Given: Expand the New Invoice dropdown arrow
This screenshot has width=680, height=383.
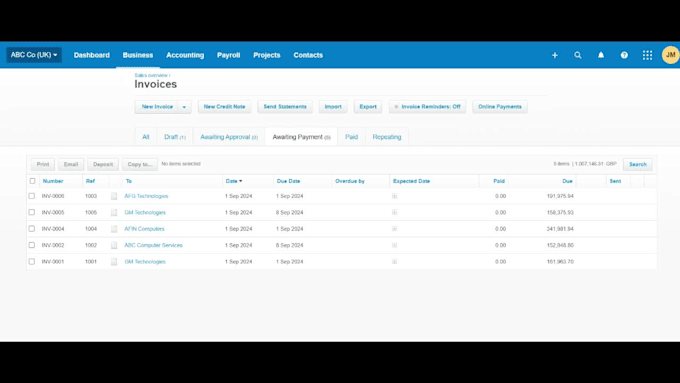Looking at the screenshot, I should pos(184,107).
